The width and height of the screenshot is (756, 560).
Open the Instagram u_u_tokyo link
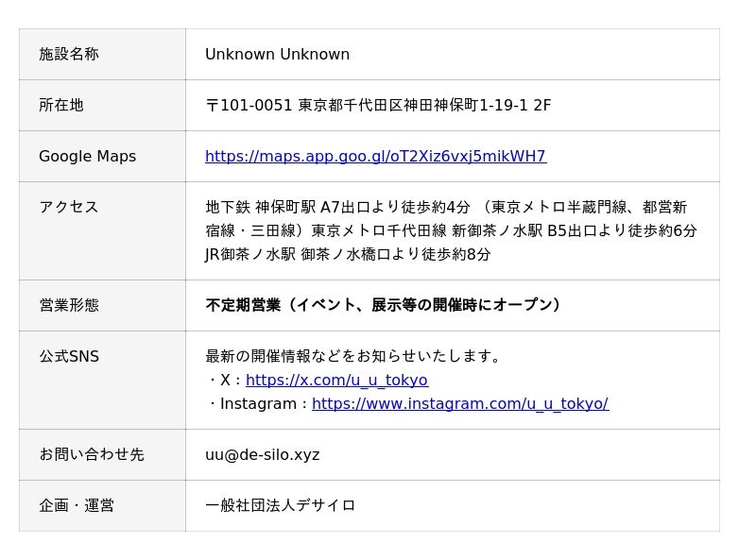(459, 404)
